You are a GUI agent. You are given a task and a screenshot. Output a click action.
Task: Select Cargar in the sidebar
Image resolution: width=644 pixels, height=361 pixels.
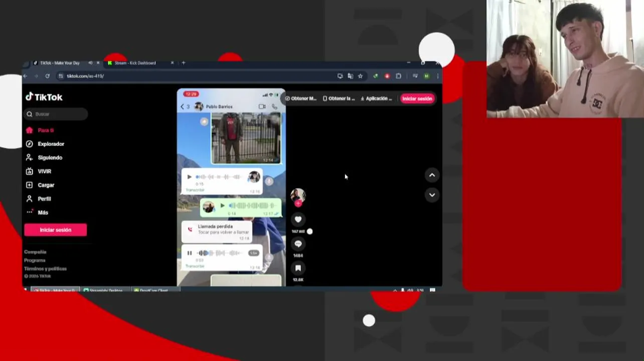[x=40, y=185]
